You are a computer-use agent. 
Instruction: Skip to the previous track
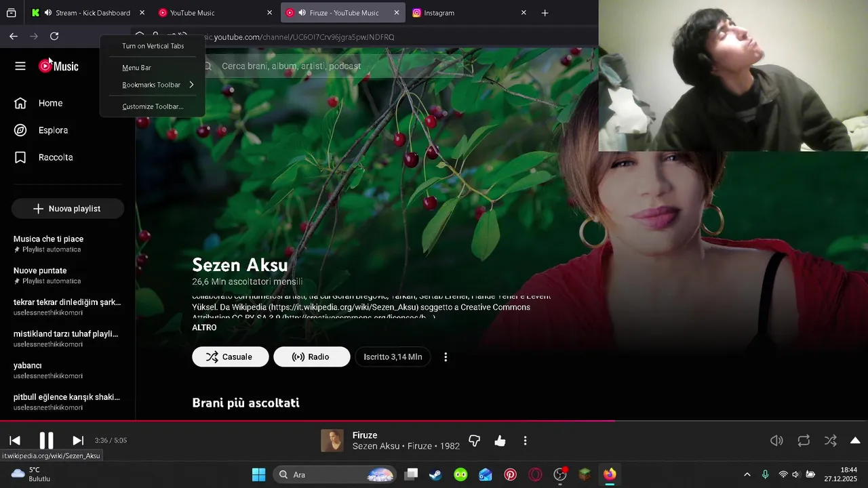coord(15,441)
